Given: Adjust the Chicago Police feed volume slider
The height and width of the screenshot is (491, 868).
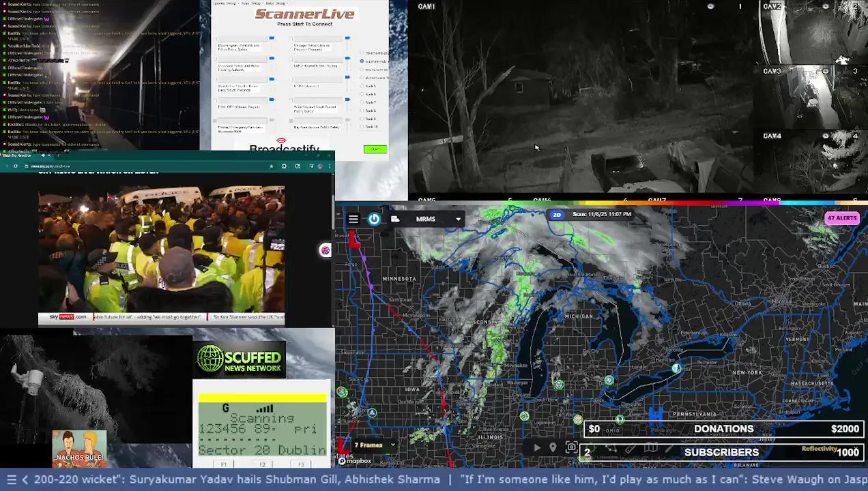Looking at the screenshot, I should coord(347,38).
